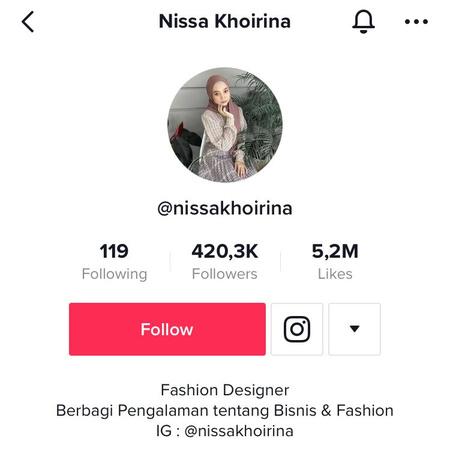Open the linked Instagram profile icon
Image resolution: width=450 pixels, height=459 pixels.
[297, 329]
